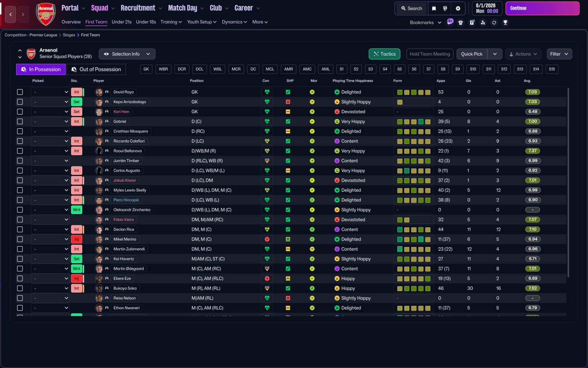The width and height of the screenshot is (588, 368).
Task: Click Karl Hein's morale icon
Action: (312, 112)
